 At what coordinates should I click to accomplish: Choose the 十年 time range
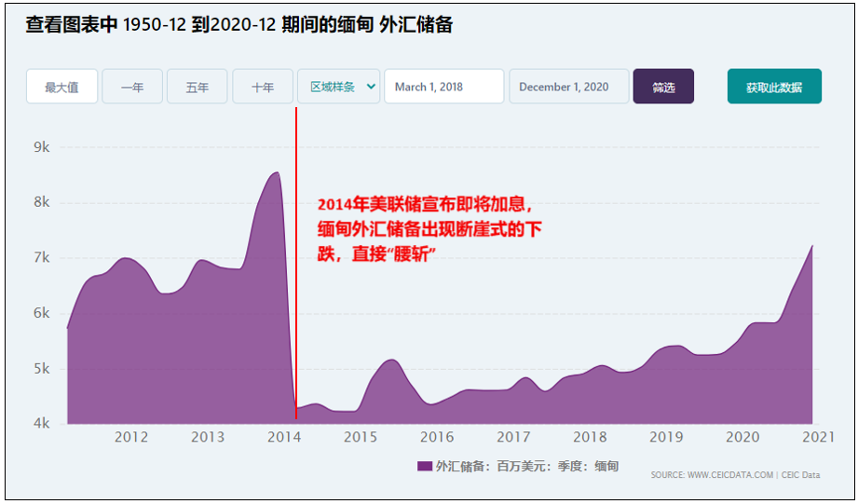coord(263,87)
